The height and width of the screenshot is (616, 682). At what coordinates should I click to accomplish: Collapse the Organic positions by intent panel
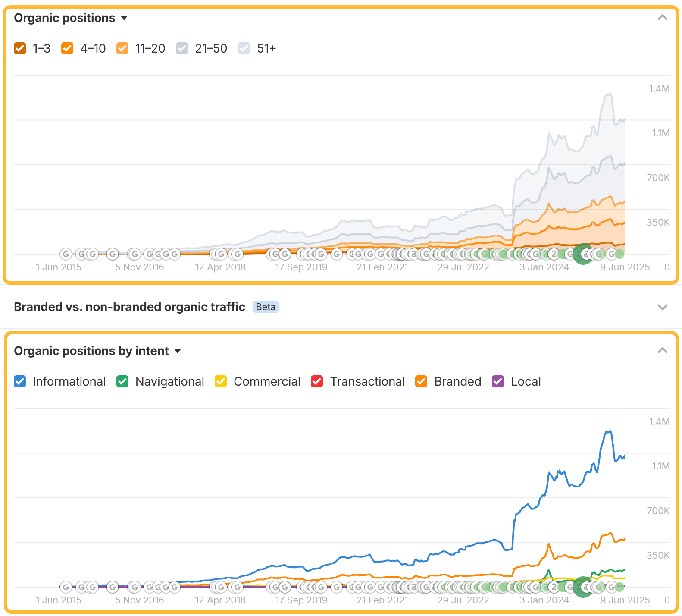[x=662, y=351]
